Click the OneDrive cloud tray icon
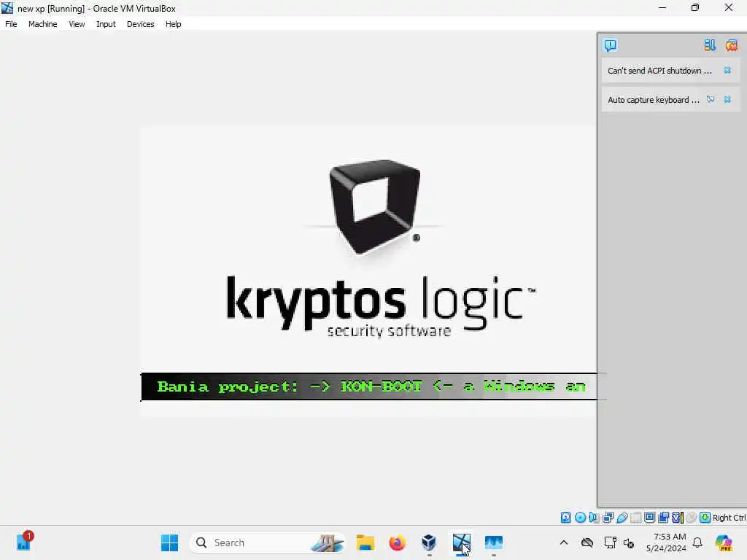The width and height of the screenshot is (747, 560). pos(587,542)
